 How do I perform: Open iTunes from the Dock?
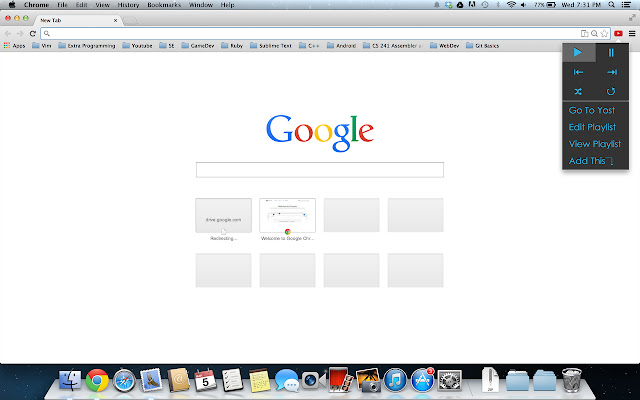(x=395, y=380)
